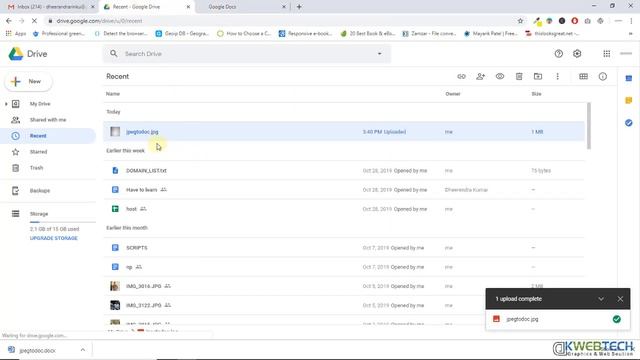Open the Responsive e-book bookmark
This screenshot has height=360, width=640.
point(305,33)
